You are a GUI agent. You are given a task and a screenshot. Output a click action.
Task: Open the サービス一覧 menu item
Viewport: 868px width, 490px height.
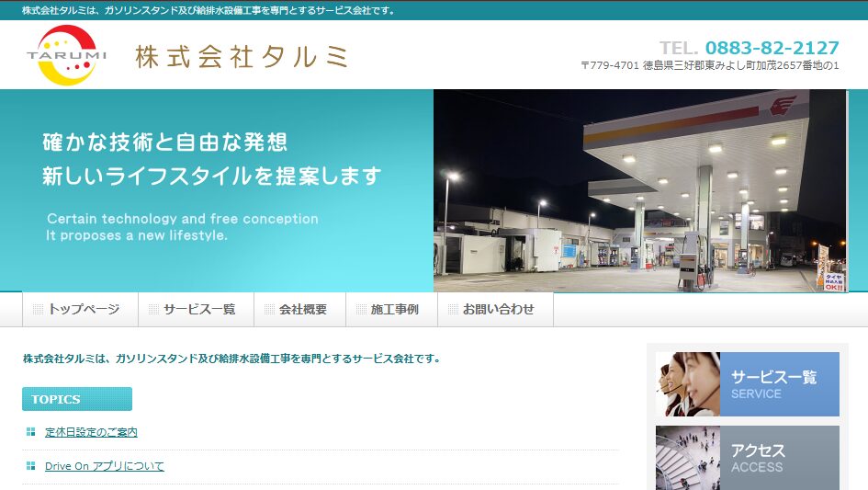[196, 309]
